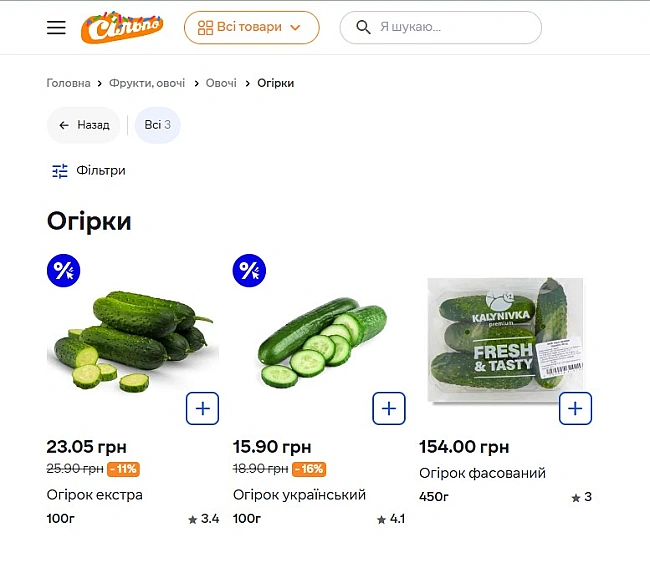
Task: Select the Всі 3 filter chip
Action: (158, 125)
